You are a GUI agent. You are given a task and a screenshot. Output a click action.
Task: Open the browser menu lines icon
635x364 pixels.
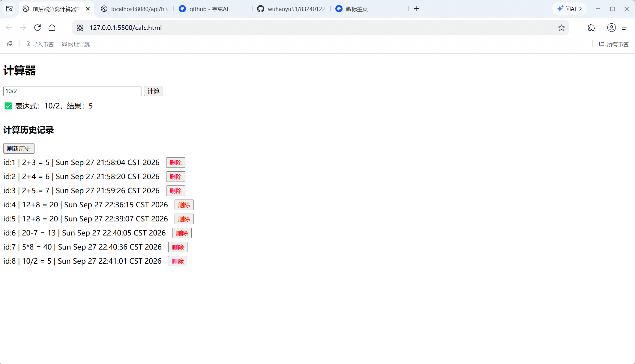[x=625, y=28]
